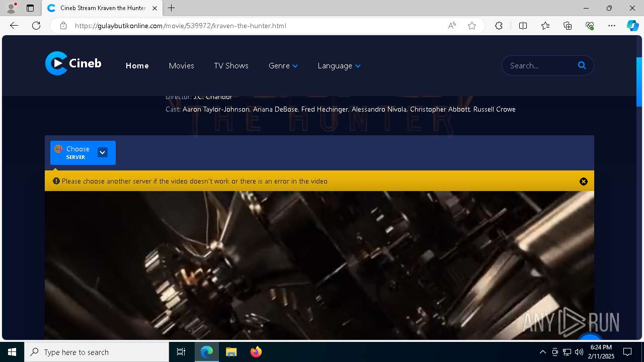The width and height of the screenshot is (644, 362).
Task: Open the Copilot sidebar
Action: pos(633,26)
